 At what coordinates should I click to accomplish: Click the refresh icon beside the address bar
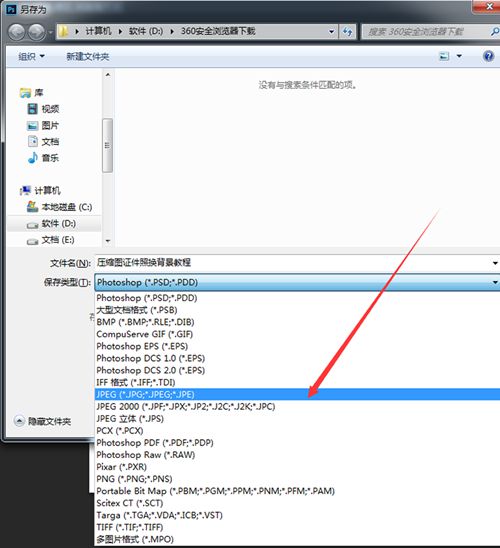(347, 32)
